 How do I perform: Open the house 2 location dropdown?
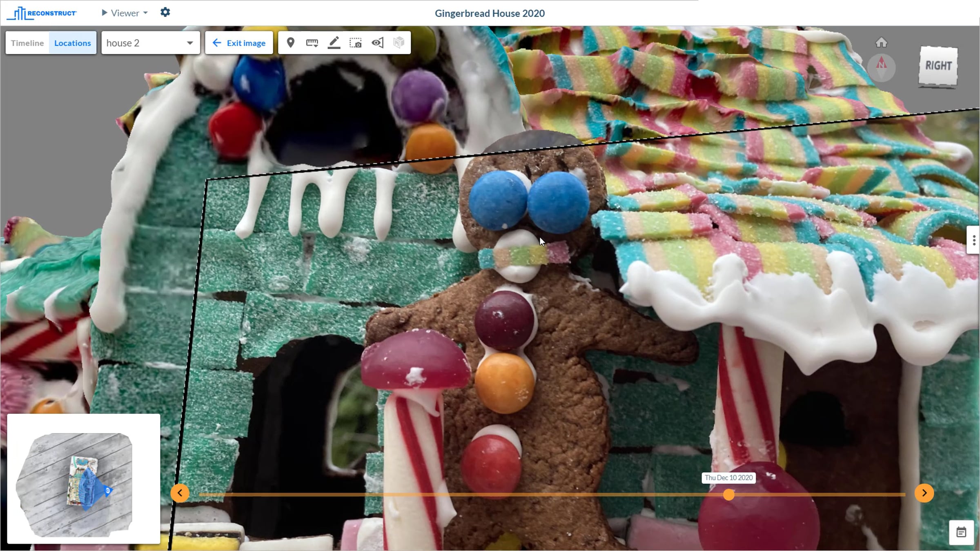coord(150,43)
